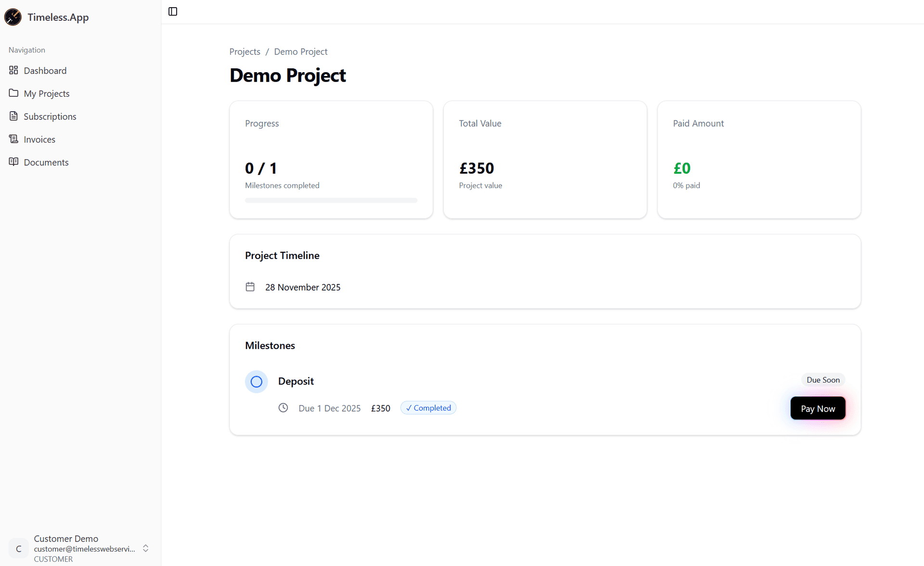Image resolution: width=924 pixels, height=566 pixels.
Task: Click the milestones progress bar
Action: [x=331, y=200]
